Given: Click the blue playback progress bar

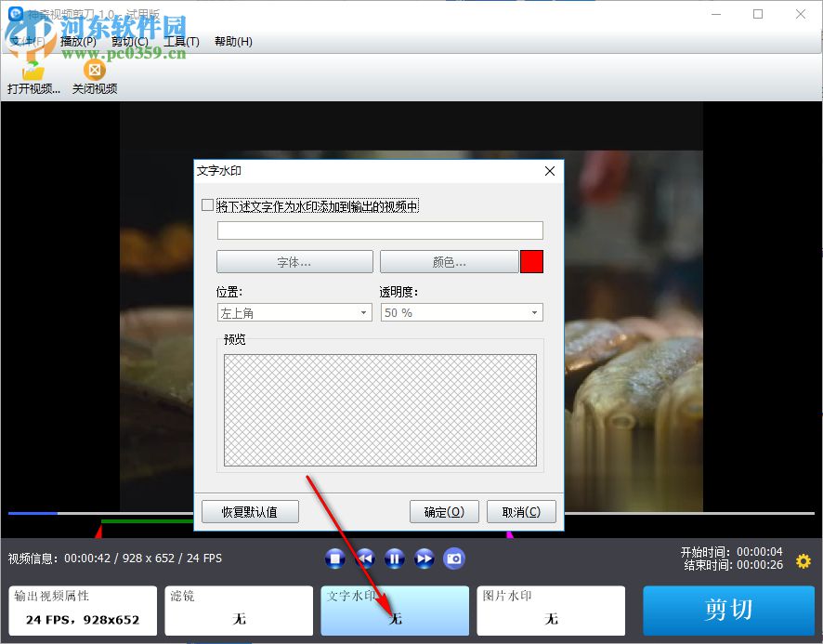Looking at the screenshot, I should (33, 513).
